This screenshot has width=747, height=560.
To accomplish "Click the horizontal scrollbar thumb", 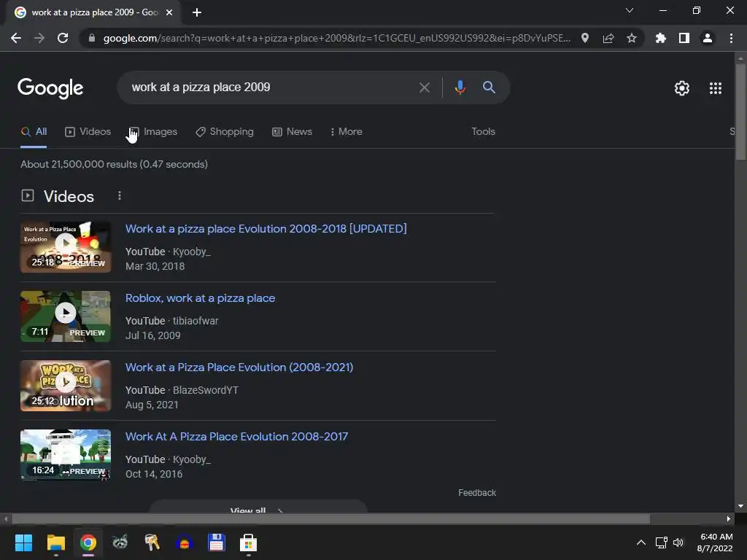I will pos(330,518).
